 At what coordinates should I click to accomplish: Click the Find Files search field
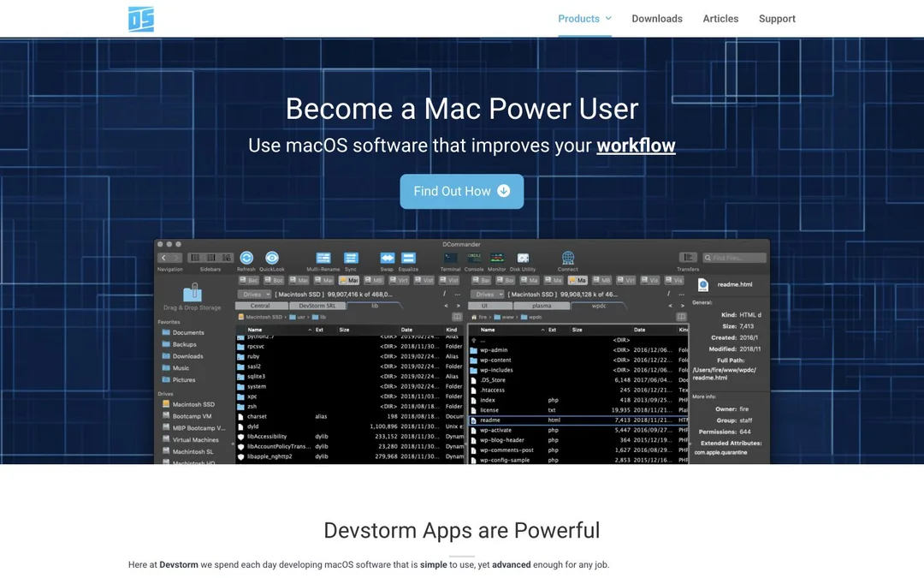(x=734, y=258)
